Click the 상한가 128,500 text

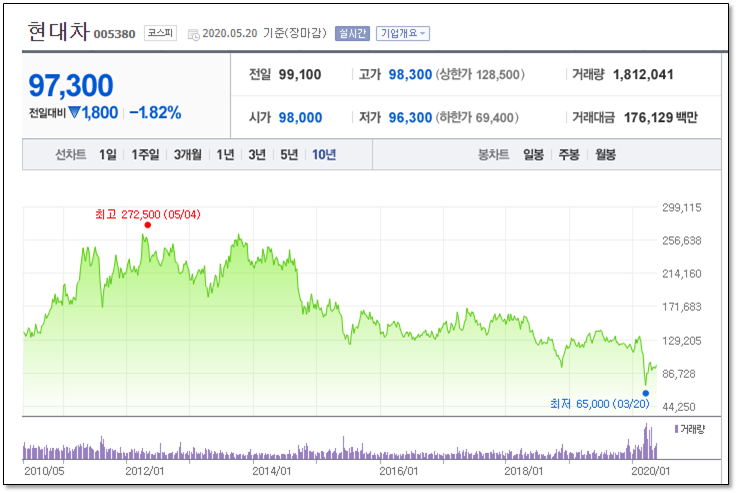(x=480, y=74)
